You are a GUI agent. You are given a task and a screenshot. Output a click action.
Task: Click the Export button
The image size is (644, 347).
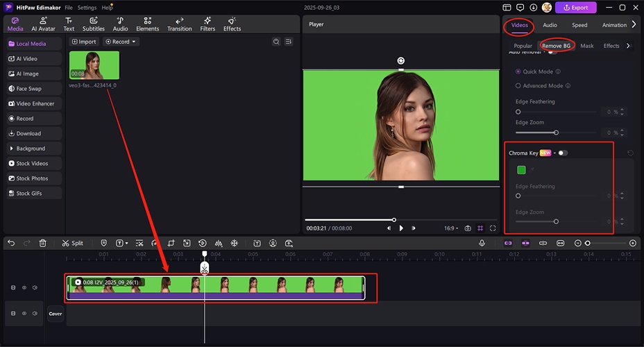tap(575, 8)
